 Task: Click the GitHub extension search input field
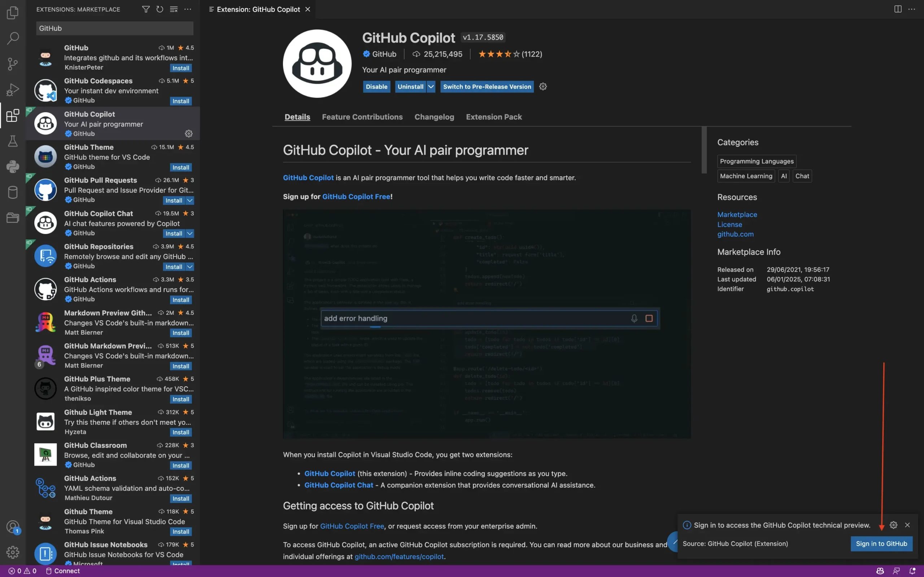tap(114, 28)
